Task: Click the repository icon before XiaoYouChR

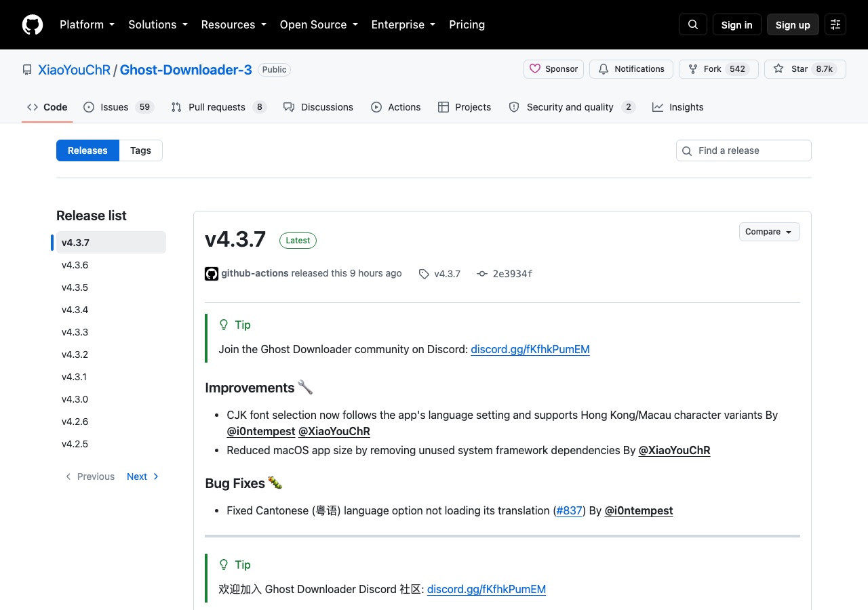Action: 27,70
